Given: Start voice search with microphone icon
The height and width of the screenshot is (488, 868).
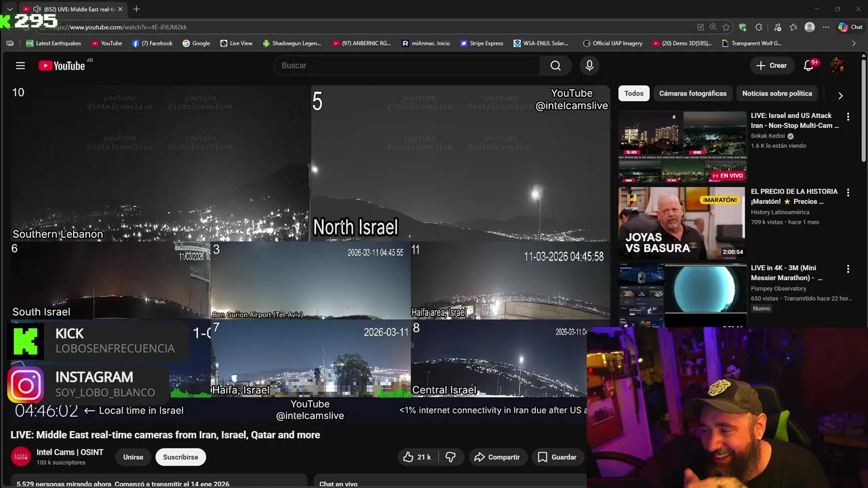Looking at the screenshot, I should pyautogui.click(x=589, y=66).
